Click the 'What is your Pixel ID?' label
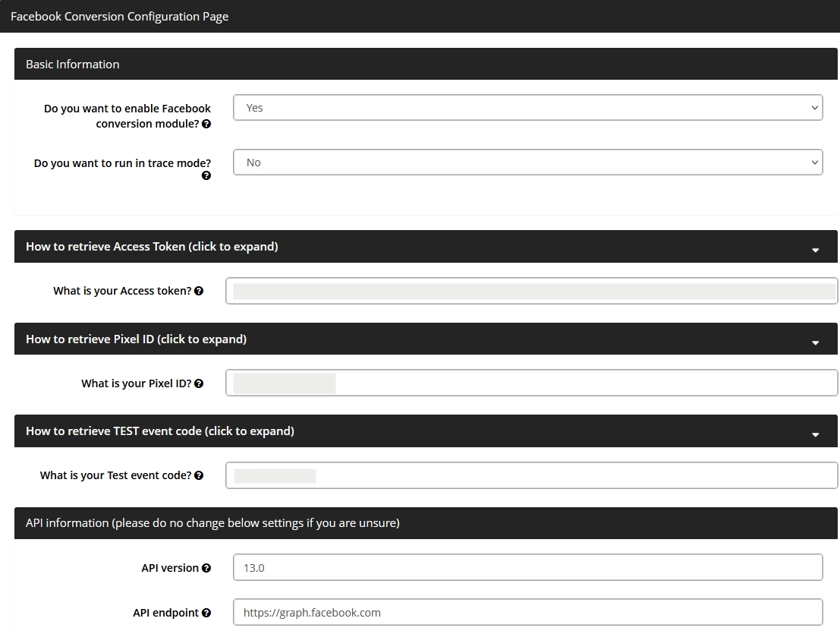The height and width of the screenshot is (631, 840). (x=136, y=384)
